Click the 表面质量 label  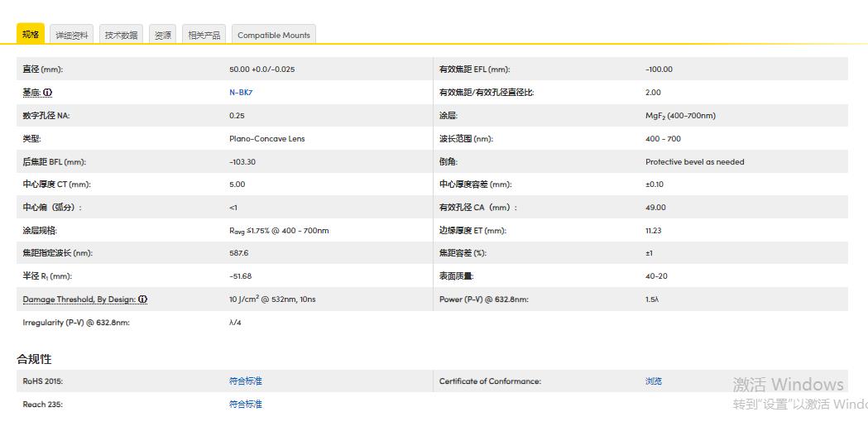(x=457, y=276)
